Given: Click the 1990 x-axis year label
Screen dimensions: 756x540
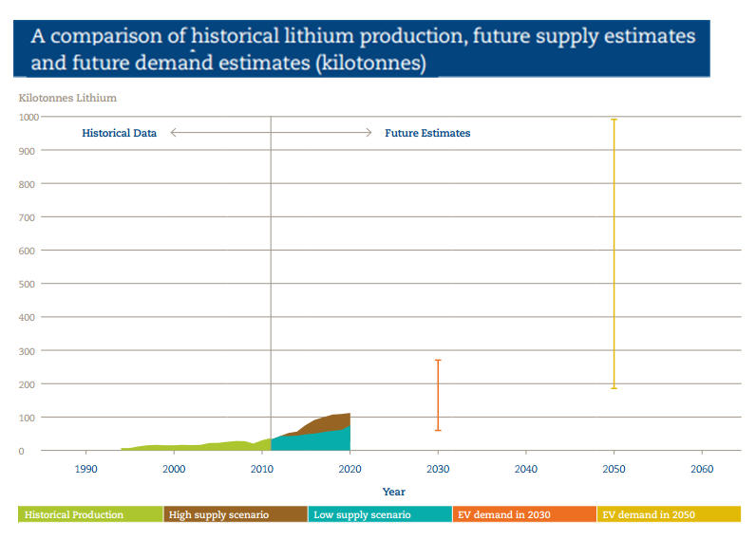Looking at the screenshot, I should 86,469.
